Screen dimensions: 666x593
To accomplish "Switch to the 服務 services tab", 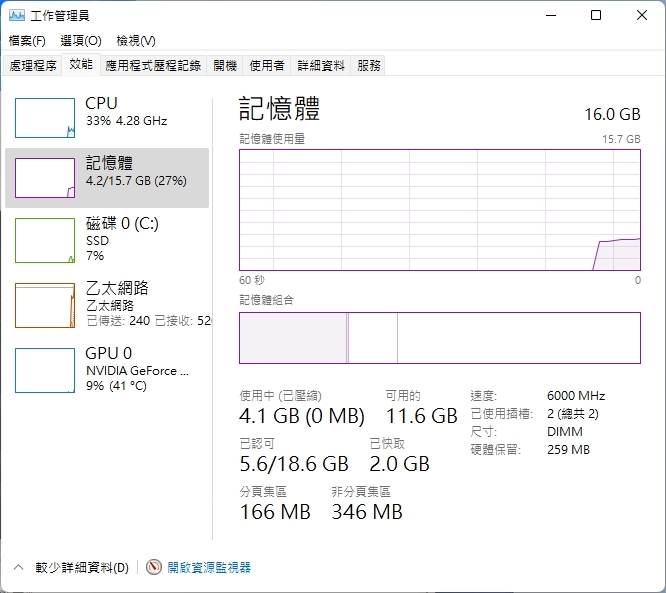I will click(368, 65).
